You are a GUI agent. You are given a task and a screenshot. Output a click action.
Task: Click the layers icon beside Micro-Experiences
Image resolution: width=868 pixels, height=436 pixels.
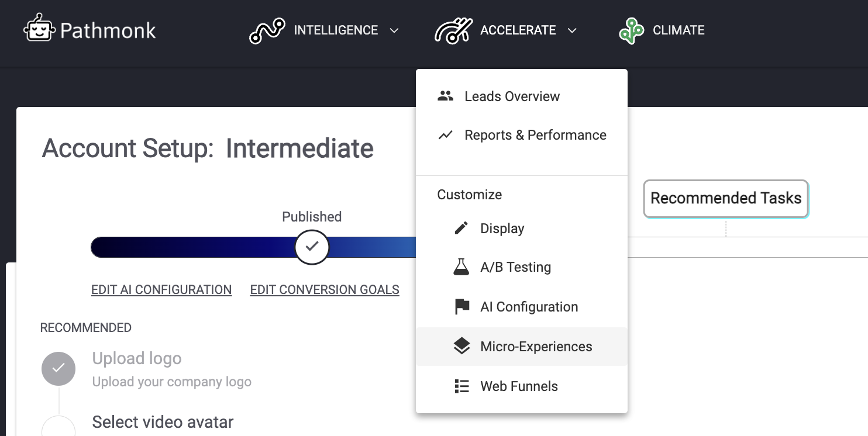tap(461, 347)
